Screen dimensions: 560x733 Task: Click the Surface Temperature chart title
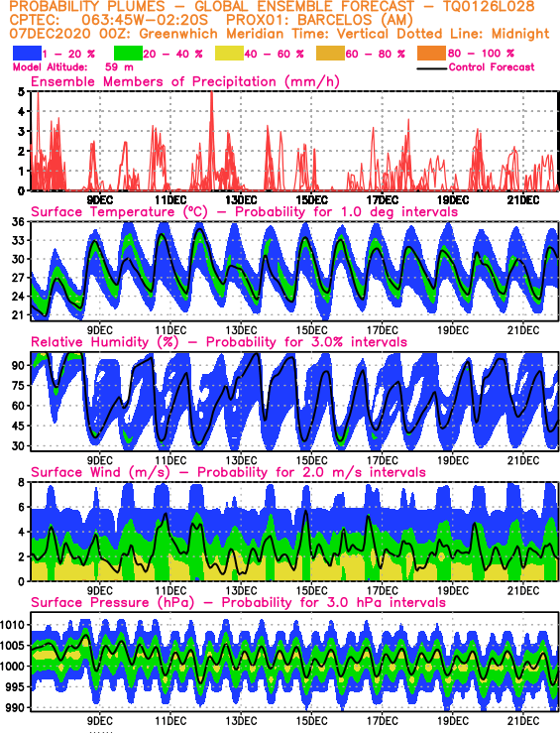(244, 211)
